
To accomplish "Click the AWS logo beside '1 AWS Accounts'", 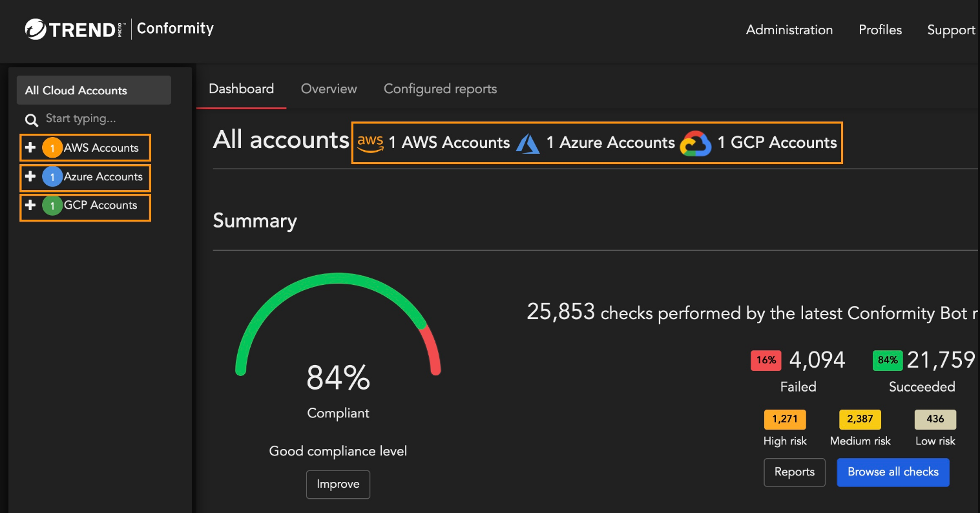I will [x=370, y=142].
